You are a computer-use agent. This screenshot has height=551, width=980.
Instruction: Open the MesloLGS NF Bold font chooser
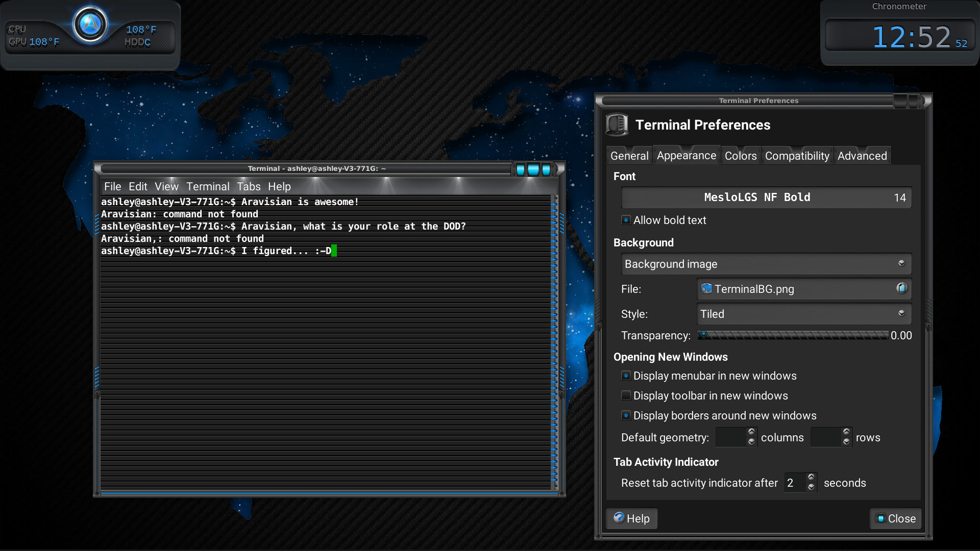point(766,197)
